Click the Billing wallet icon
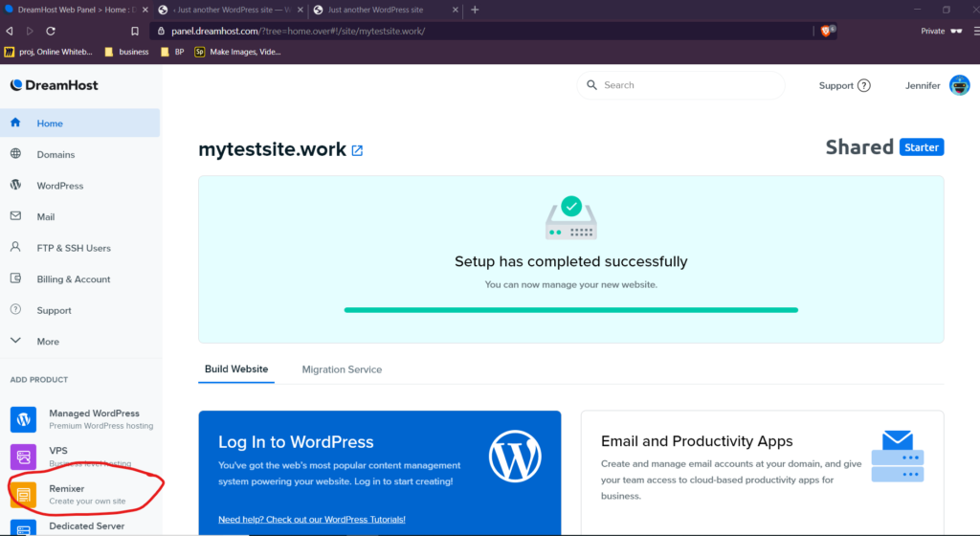This screenshot has width=980, height=536. pos(15,279)
